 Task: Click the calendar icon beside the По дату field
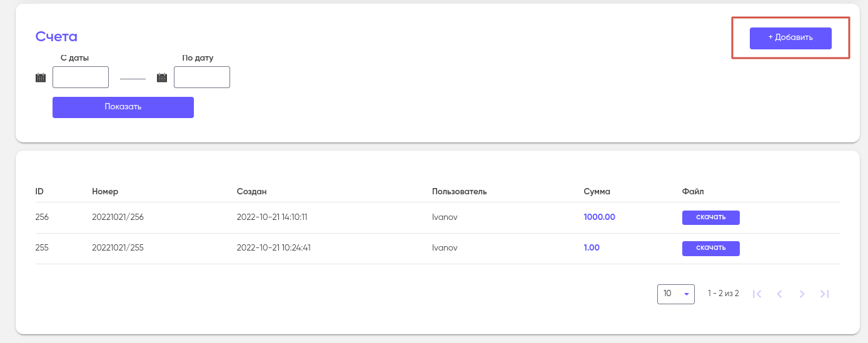pos(162,77)
